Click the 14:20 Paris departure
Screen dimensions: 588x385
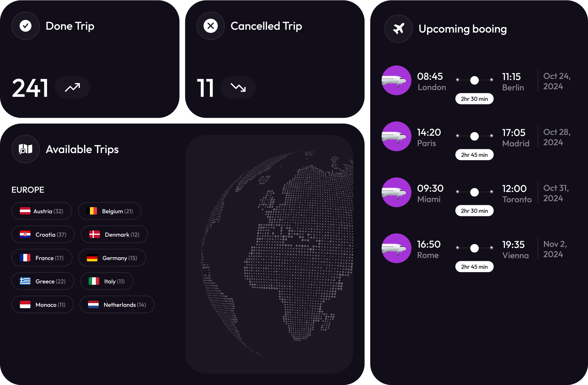tap(429, 137)
